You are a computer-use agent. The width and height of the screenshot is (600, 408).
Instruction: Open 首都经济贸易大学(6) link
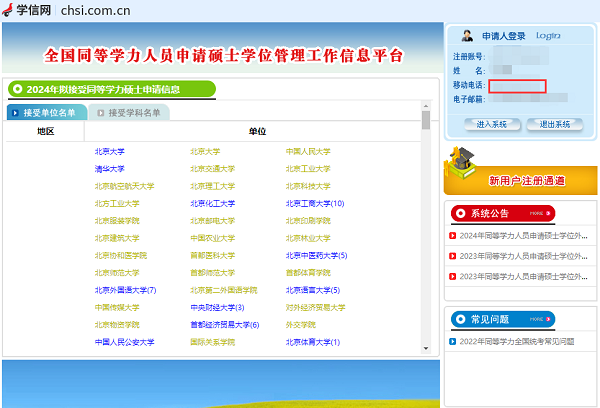click(x=224, y=325)
